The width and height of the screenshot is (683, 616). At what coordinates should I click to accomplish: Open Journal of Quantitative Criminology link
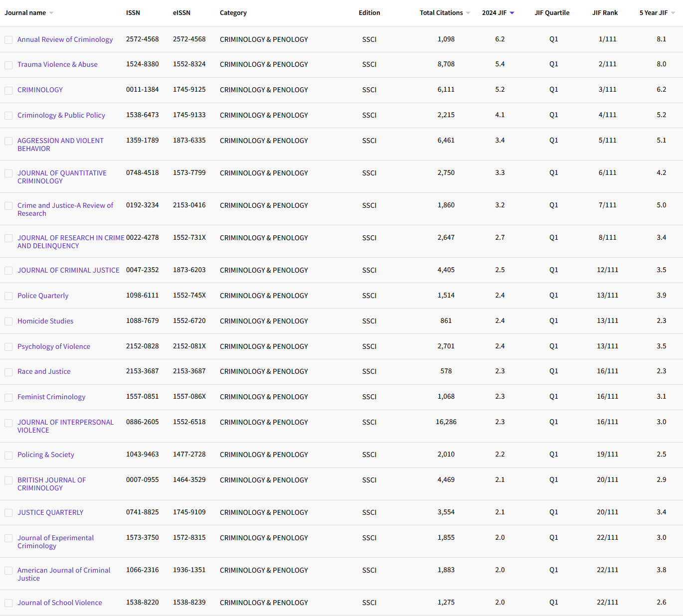(x=62, y=177)
